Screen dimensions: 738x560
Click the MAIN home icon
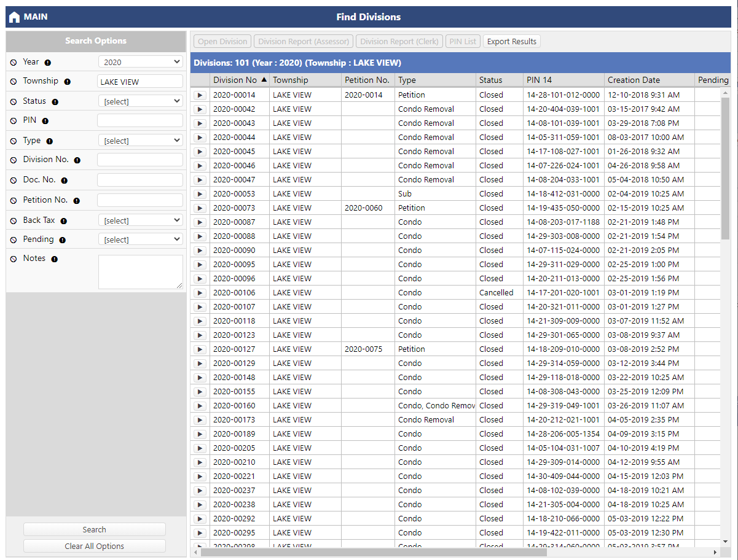tap(15, 17)
